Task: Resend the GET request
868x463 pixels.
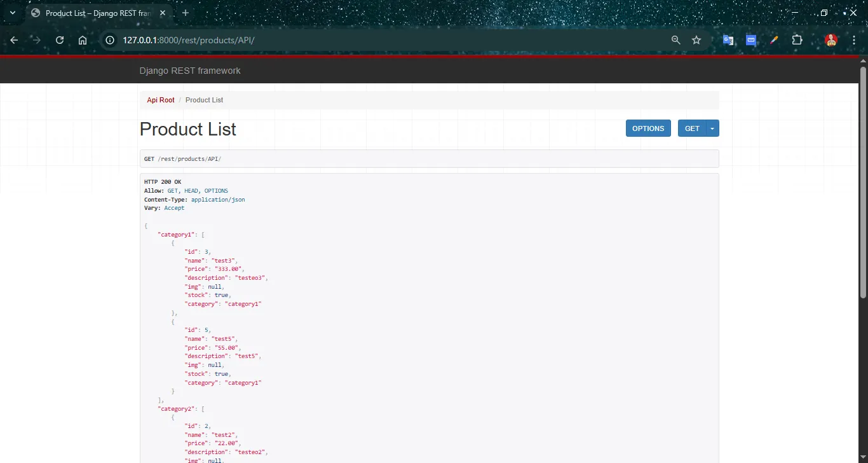Action: [x=691, y=128]
